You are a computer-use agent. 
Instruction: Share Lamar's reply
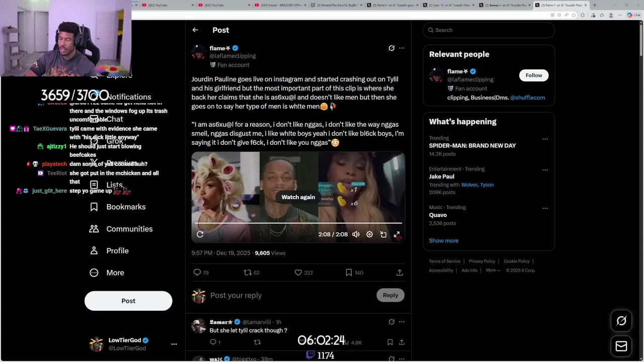pyautogui.click(x=401, y=342)
